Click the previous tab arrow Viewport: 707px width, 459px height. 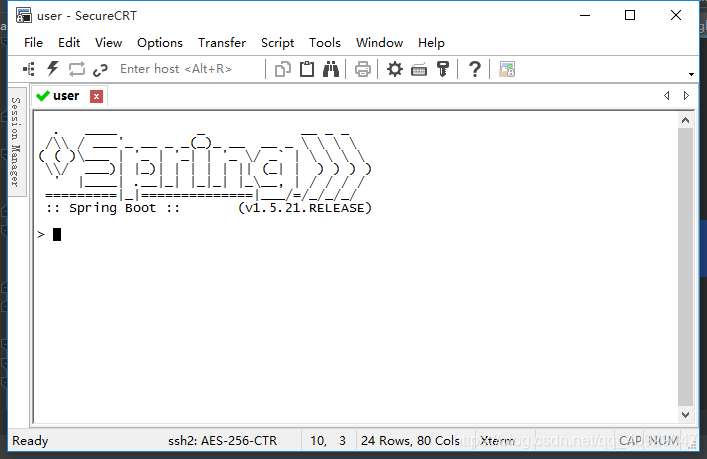click(666, 96)
